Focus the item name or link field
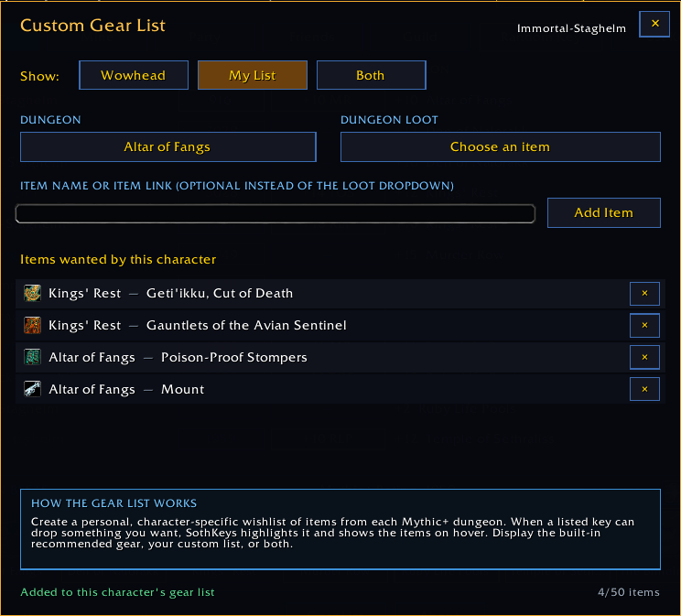The width and height of the screenshot is (681, 616). coord(276,213)
